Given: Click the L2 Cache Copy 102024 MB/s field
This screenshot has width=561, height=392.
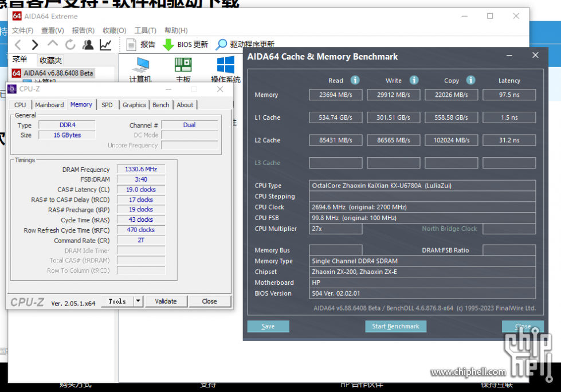Looking at the screenshot, I should coord(451,140).
